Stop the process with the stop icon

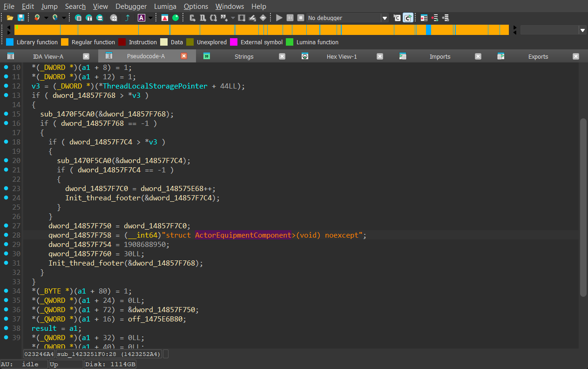coord(301,18)
